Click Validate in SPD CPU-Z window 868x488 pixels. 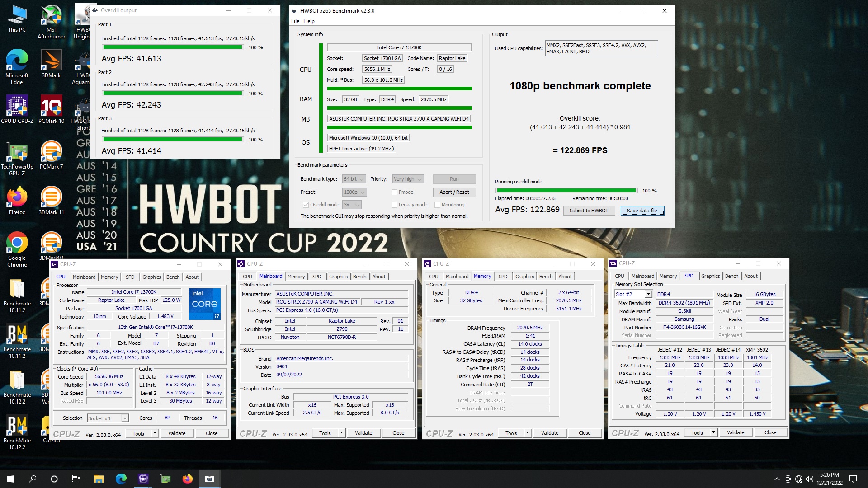click(736, 432)
